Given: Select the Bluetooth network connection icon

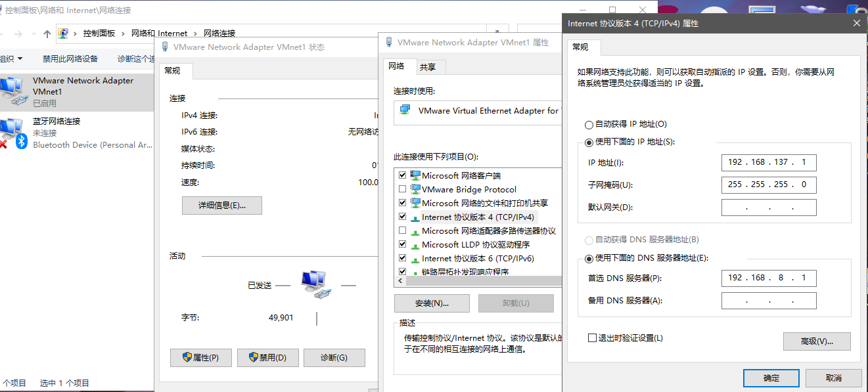Looking at the screenshot, I should 13,133.
